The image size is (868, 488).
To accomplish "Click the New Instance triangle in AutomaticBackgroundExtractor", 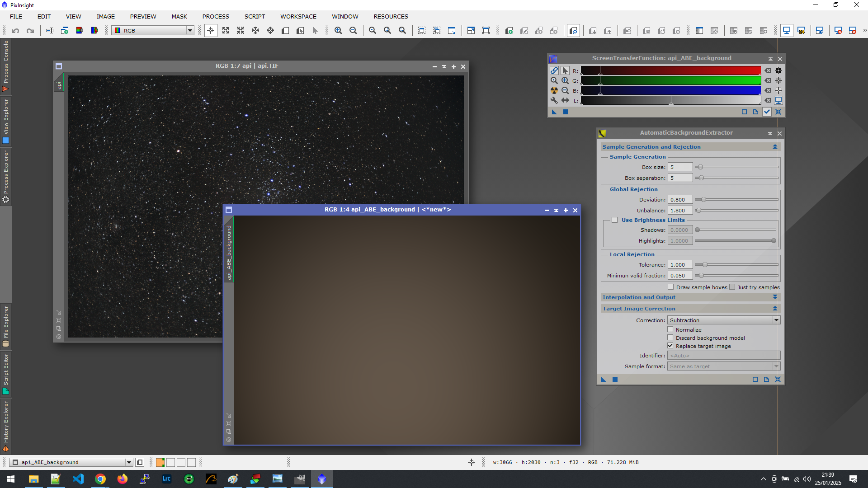I will coord(604,380).
